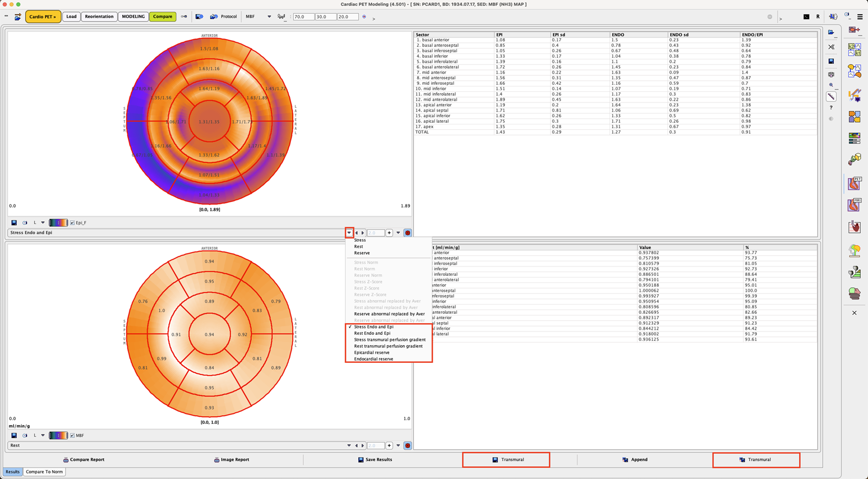Step to previous map in upper plot
Image resolution: width=868 pixels, height=479 pixels.
coord(357,233)
